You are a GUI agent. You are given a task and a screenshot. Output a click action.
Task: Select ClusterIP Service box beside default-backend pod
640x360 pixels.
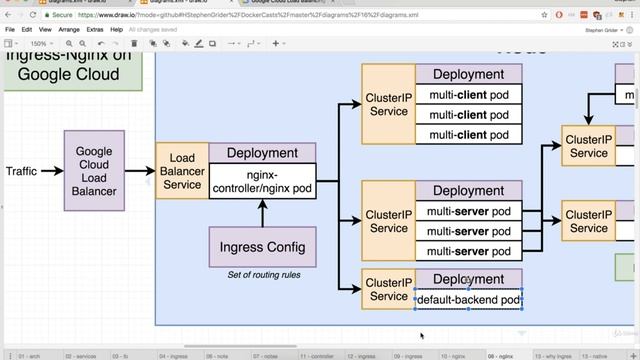[x=389, y=289]
